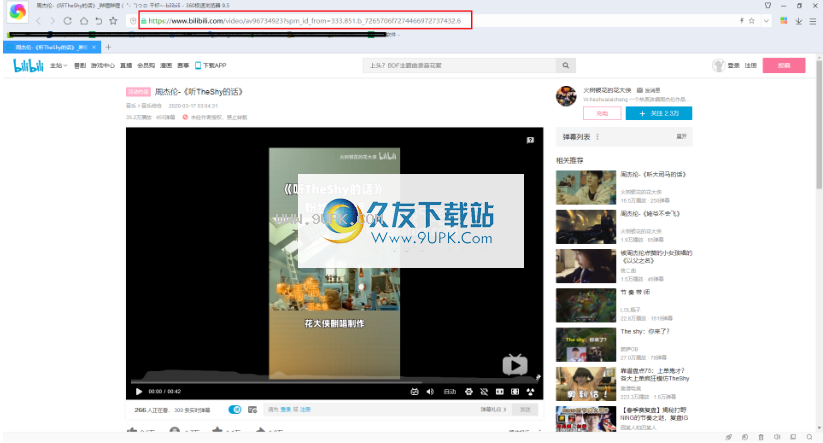
Task: Click the 发消息 message link
Action: coord(649,90)
